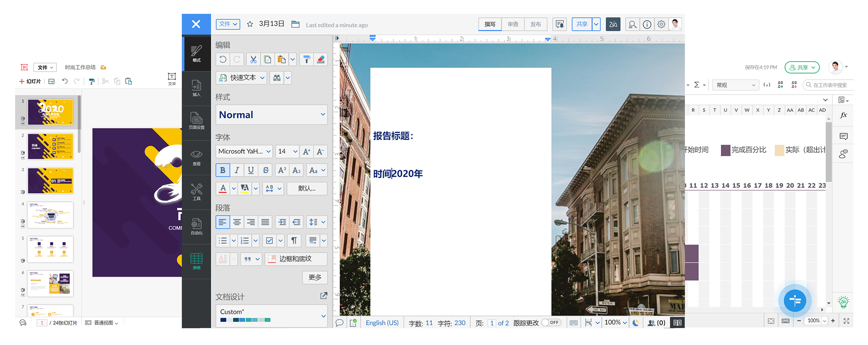868x345 pixels.
Task: Toggle the reader view book icon in the status bar
Action: (677, 323)
